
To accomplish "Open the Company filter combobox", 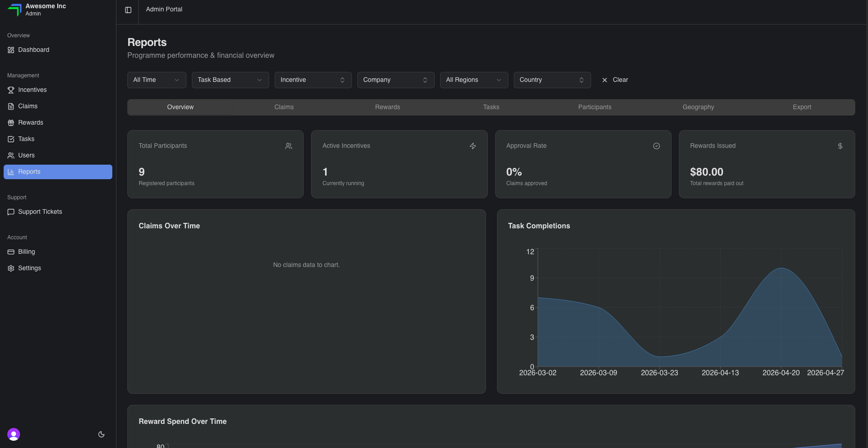I will (396, 80).
